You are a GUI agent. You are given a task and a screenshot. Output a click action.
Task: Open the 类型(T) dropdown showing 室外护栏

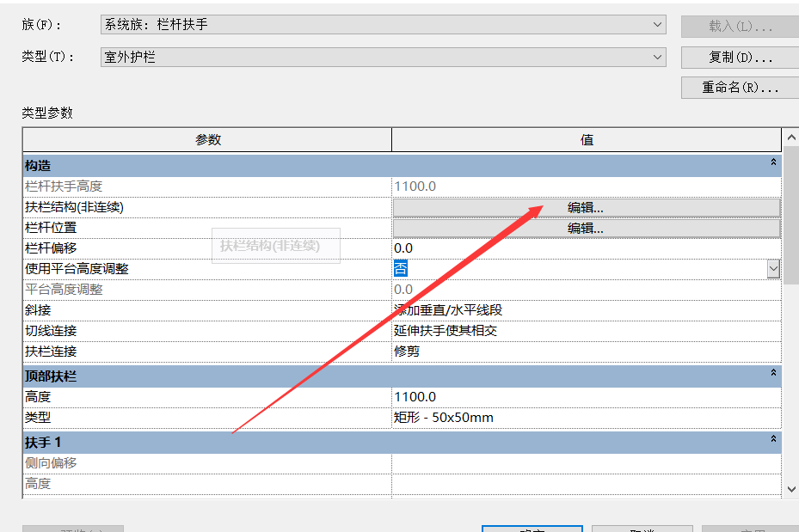pos(383,58)
